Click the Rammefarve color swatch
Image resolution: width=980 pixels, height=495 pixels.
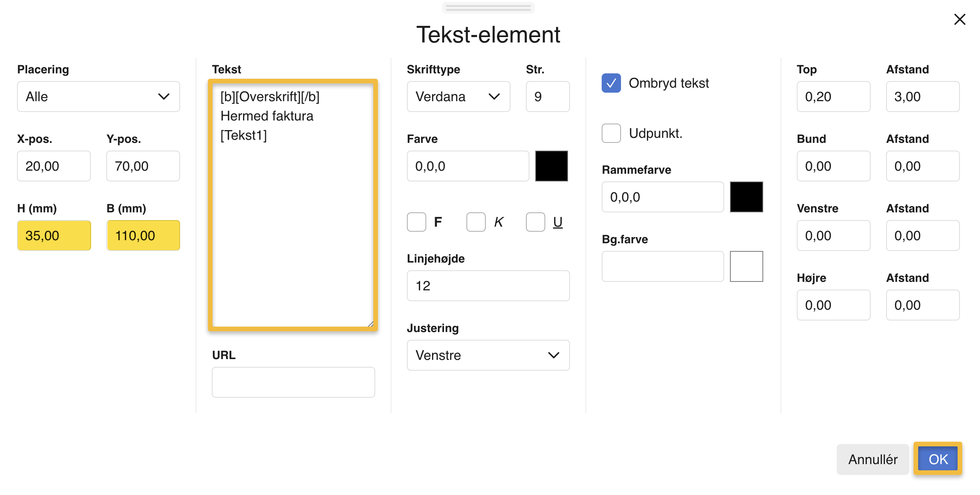click(x=746, y=197)
